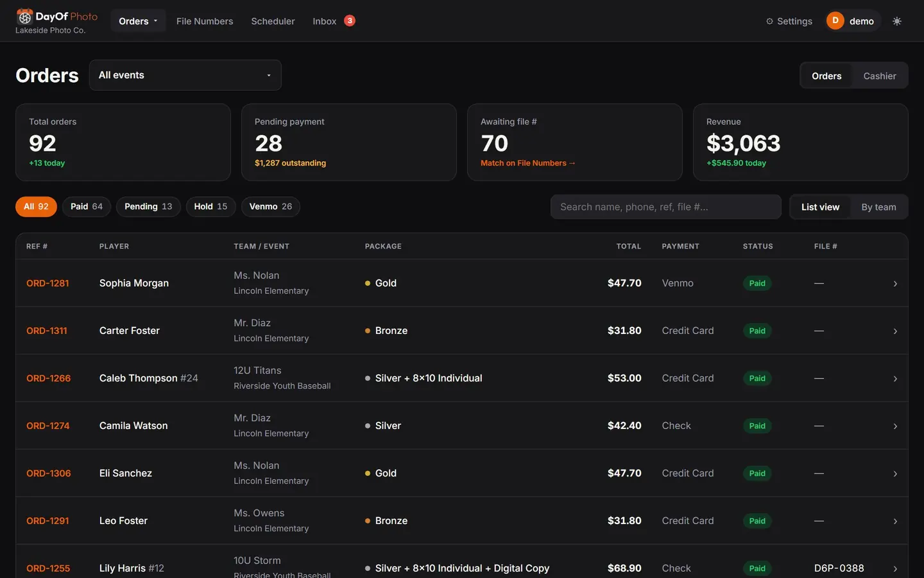
Task: Click Bronze package dot for Carter Foster
Action: pyautogui.click(x=368, y=331)
